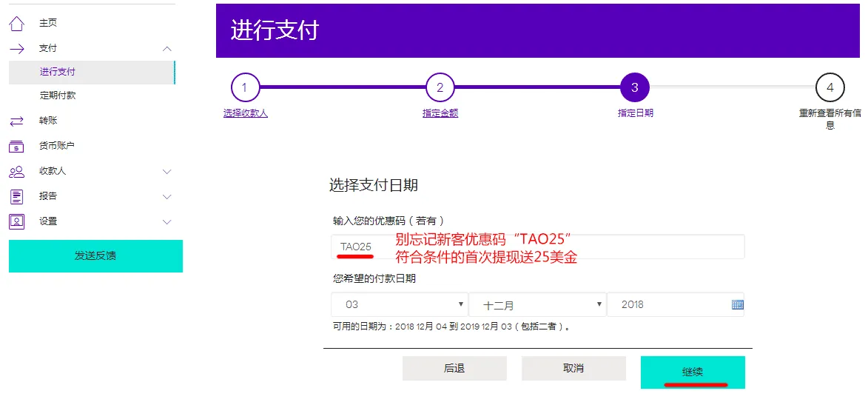The image size is (868, 408).
Task: Expand the 收款人 submenu chevron
Action: pos(166,172)
